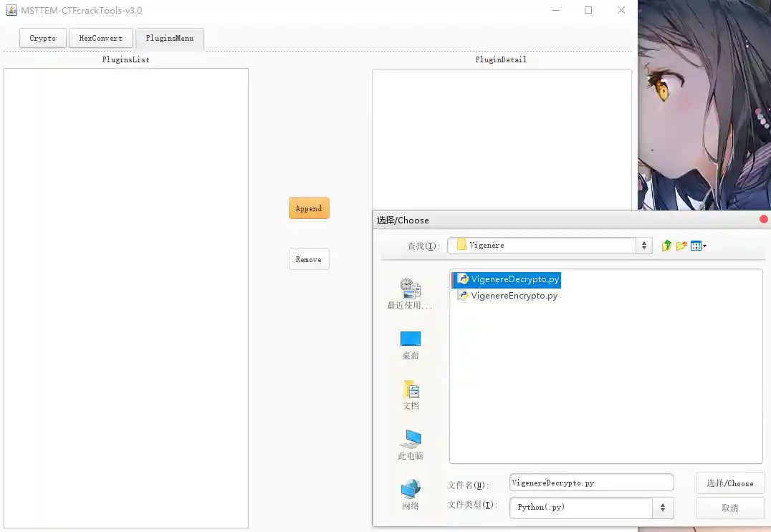Open Documents (文档) location
The height and width of the screenshot is (532, 771).
tap(410, 395)
